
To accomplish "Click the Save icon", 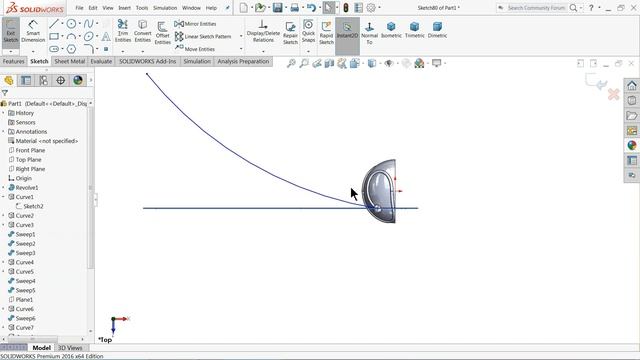I will pyautogui.click(x=278, y=8).
